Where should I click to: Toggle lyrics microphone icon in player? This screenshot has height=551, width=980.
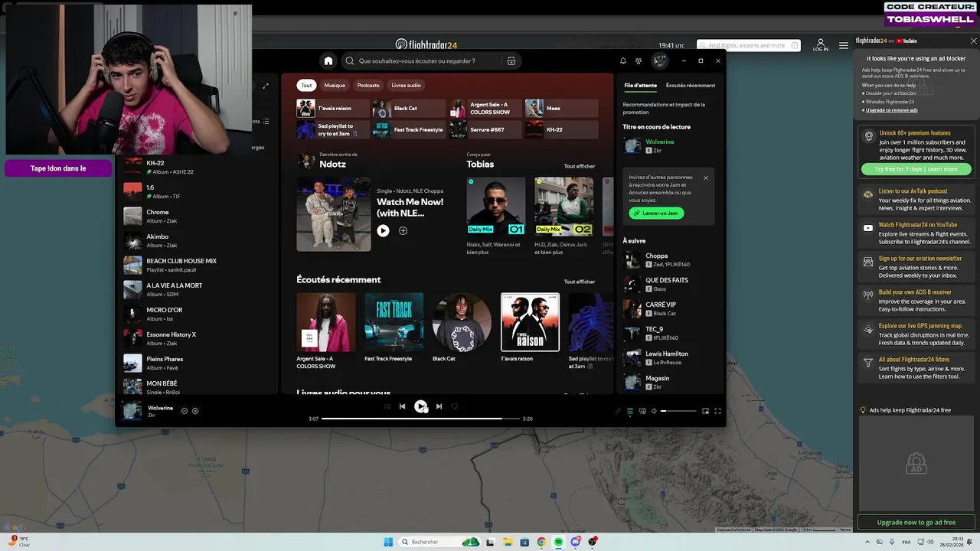(618, 411)
